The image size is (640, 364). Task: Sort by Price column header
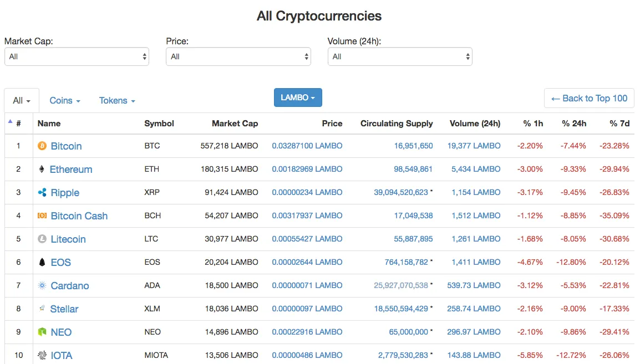332,124
